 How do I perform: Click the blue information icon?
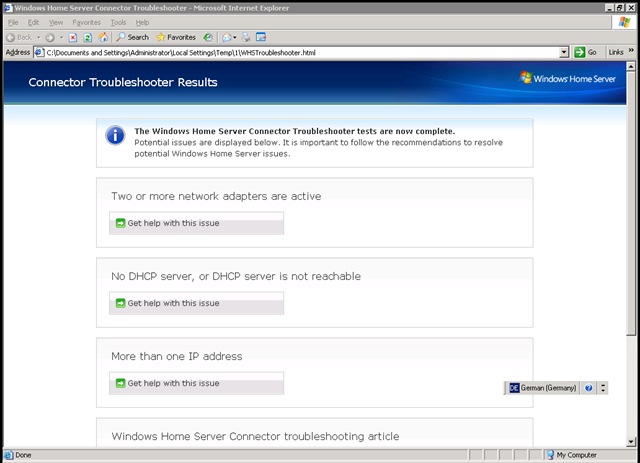[116, 135]
